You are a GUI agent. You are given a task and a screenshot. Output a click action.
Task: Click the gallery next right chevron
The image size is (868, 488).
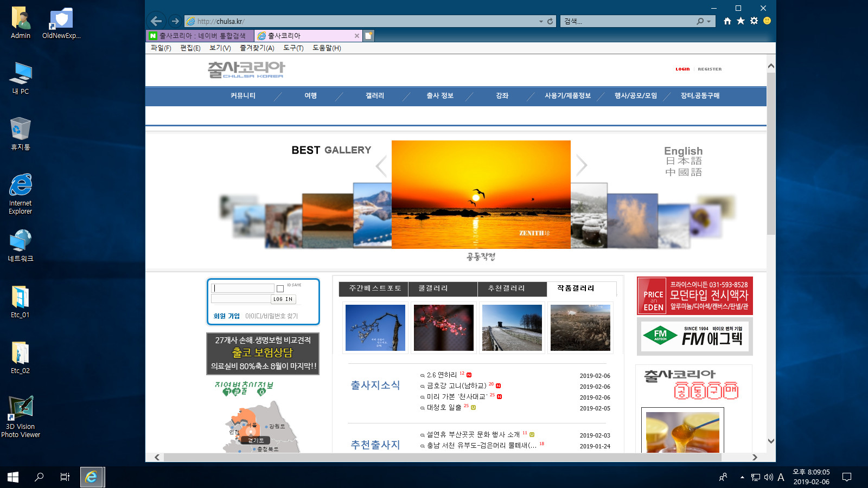(x=582, y=165)
